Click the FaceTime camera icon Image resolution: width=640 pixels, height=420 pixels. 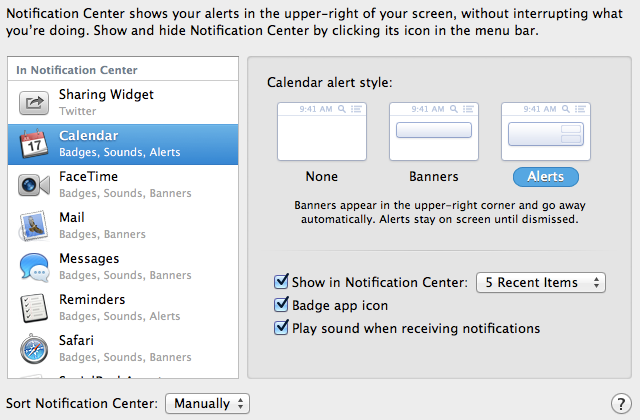tap(34, 185)
